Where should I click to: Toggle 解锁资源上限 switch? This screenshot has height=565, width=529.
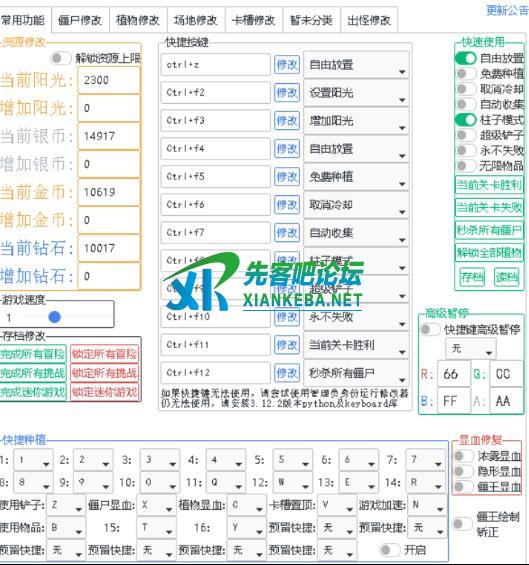[x=61, y=58]
